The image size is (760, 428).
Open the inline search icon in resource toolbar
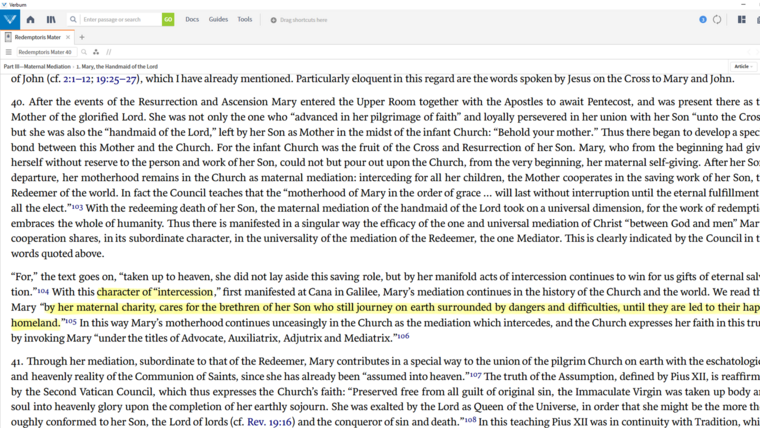coord(84,52)
